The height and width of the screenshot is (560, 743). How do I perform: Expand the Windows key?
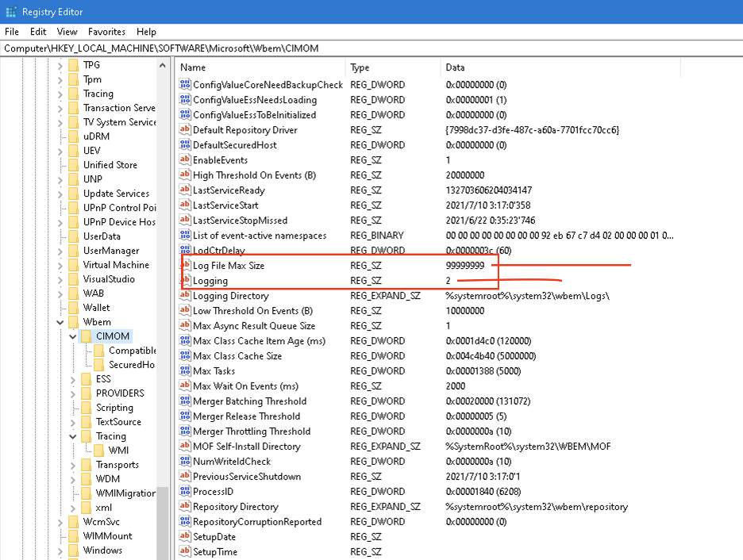(x=60, y=550)
